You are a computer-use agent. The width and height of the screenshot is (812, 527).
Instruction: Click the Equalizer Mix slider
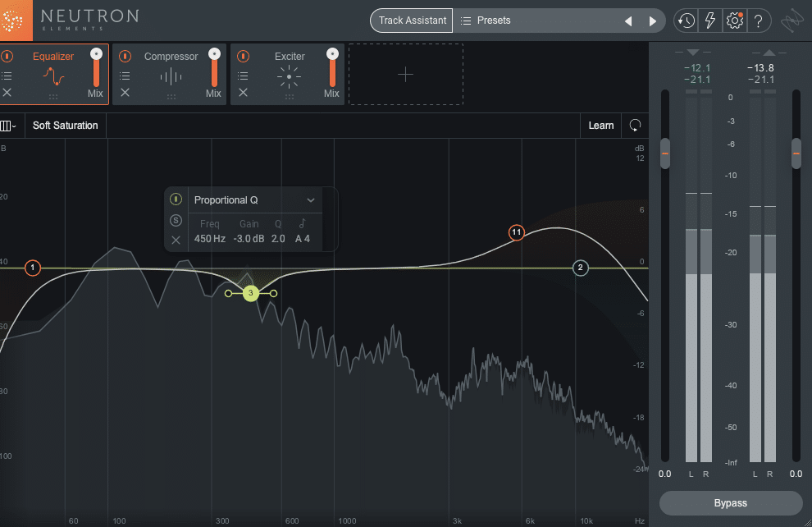[x=96, y=68]
